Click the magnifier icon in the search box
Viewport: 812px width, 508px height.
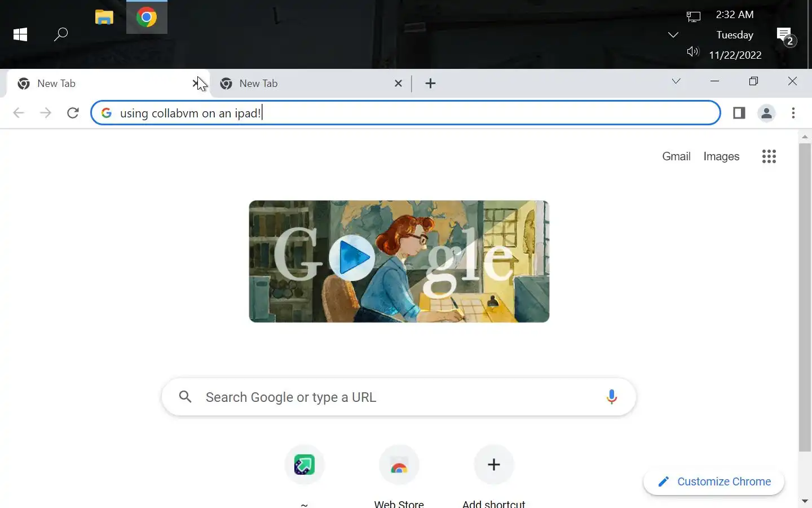[x=186, y=397]
